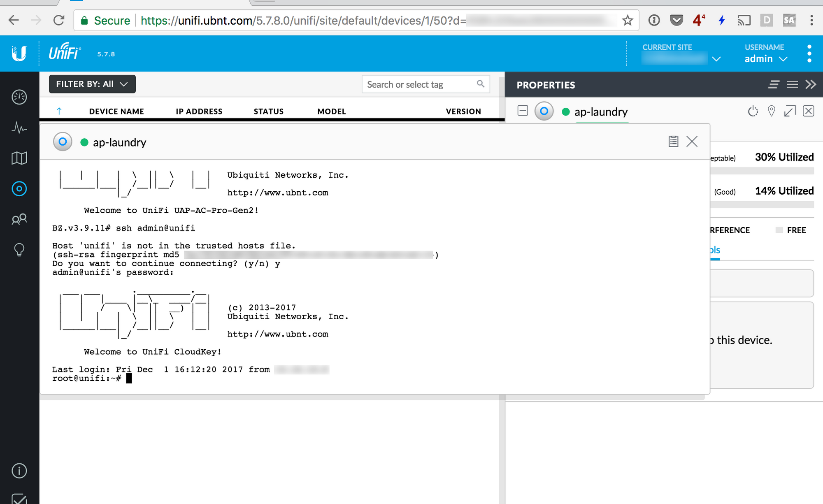Viewport: 823px width, 504px height.
Task: Open the FILTER BY: All dropdown
Action: pos(92,84)
